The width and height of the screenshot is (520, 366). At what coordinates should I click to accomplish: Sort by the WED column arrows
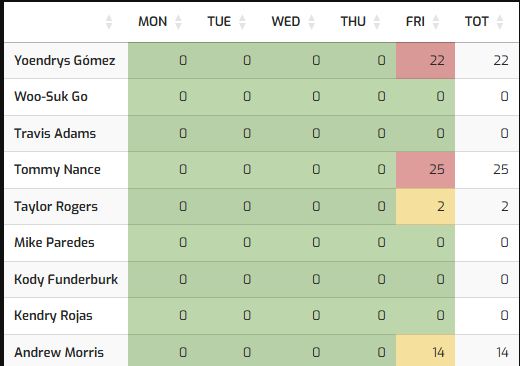pos(311,22)
